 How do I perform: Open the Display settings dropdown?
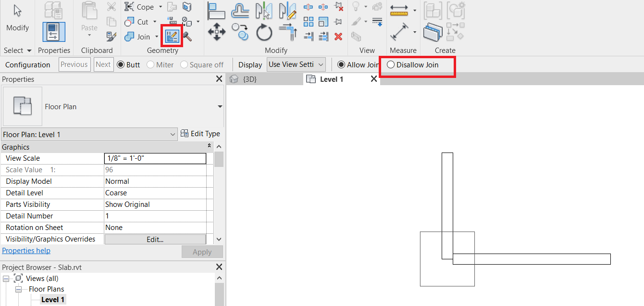[x=296, y=64]
